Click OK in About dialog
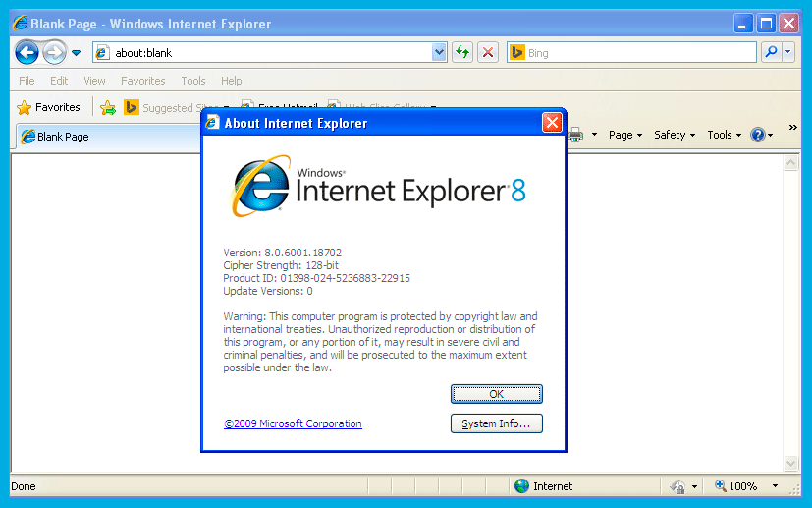The height and width of the screenshot is (508, 812). click(x=496, y=394)
